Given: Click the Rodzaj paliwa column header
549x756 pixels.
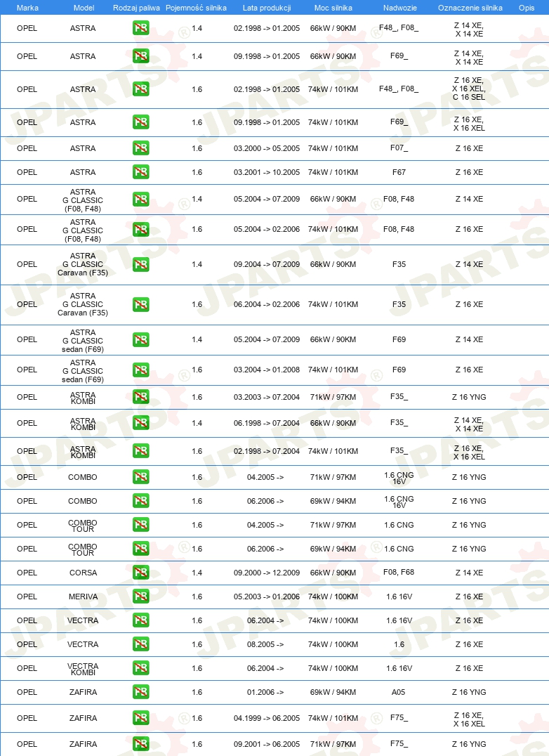Looking at the screenshot, I should click(x=136, y=8).
